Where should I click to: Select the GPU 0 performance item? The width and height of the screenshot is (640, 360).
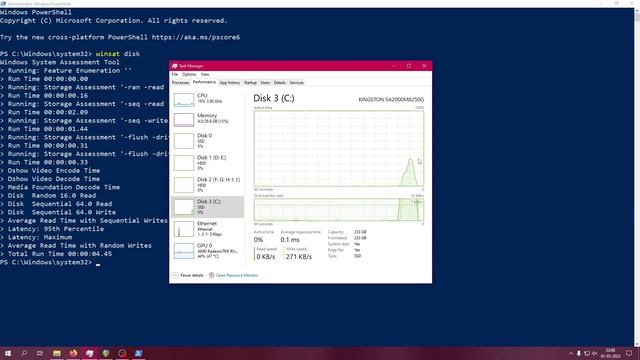207,251
